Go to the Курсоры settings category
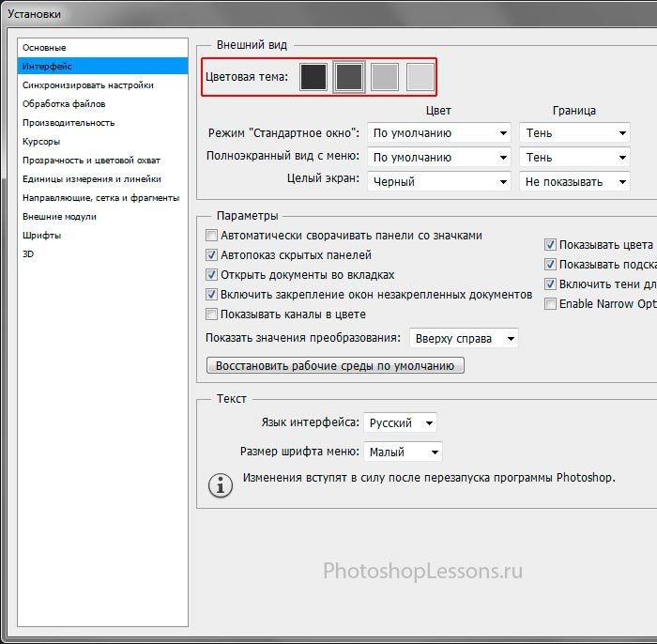Viewport: 657px width, 644px height. coord(41,141)
